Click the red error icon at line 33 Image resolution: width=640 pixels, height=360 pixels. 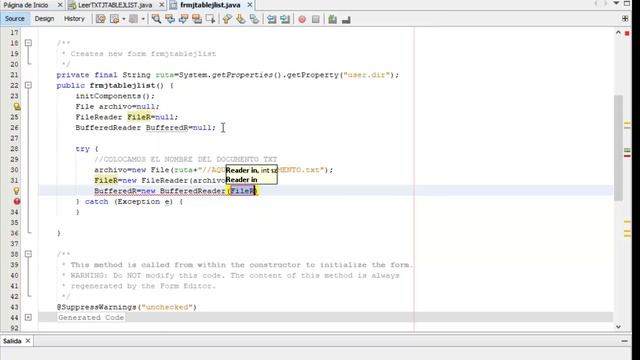click(x=17, y=201)
